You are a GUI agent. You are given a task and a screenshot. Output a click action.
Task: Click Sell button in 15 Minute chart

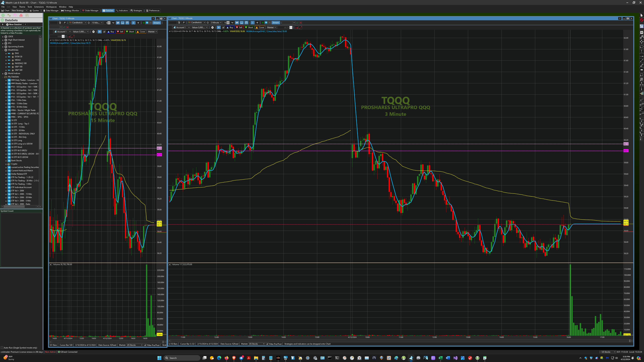120,32
